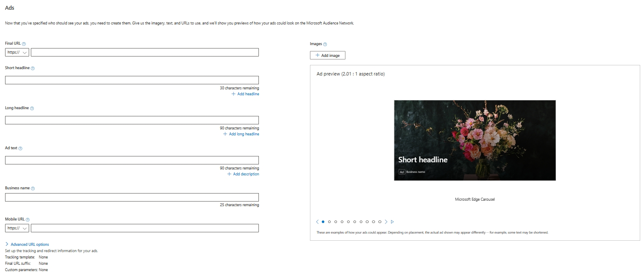Select the second carousel preview dot
This screenshot has height=277, width=644.
[329, 222]
